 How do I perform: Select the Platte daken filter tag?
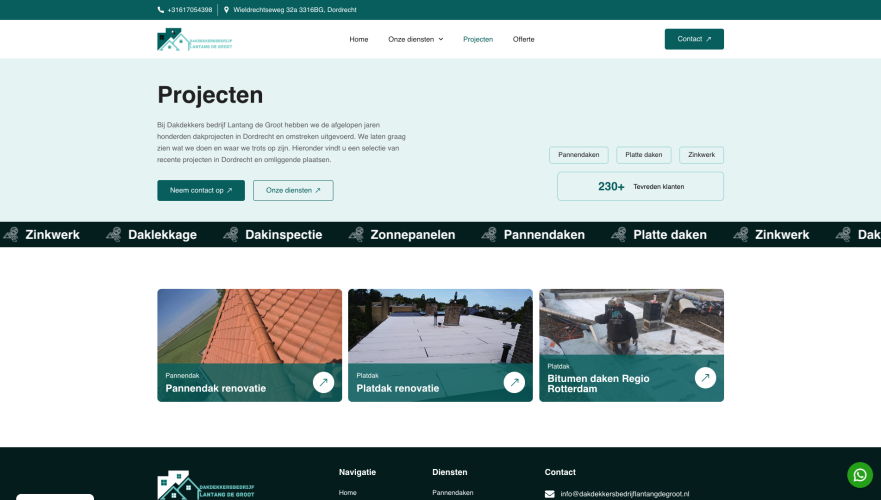point(644,155)
